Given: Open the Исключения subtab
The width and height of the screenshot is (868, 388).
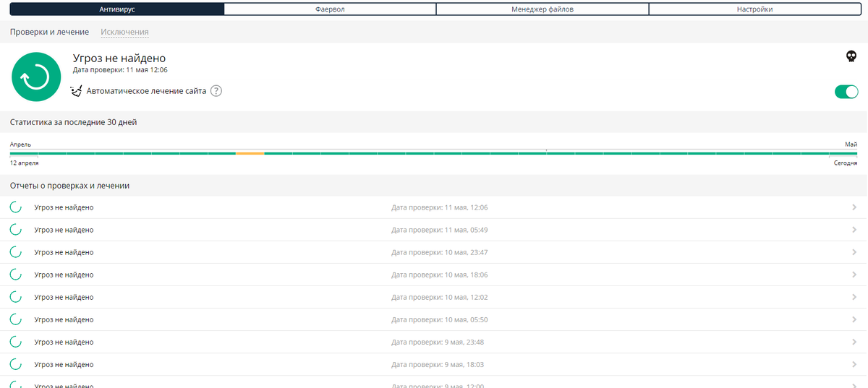Looking at the screenshot, I should pos(124,32).
